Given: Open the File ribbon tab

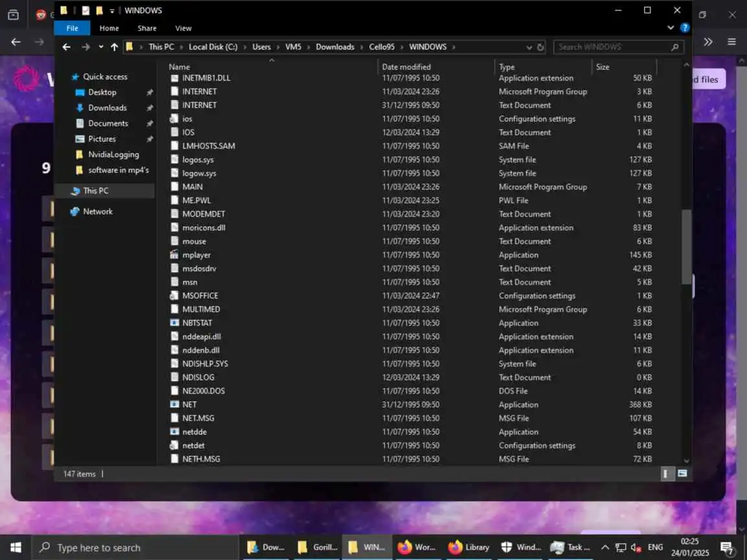Looking at the screenshot, I should tap(72, 28).
